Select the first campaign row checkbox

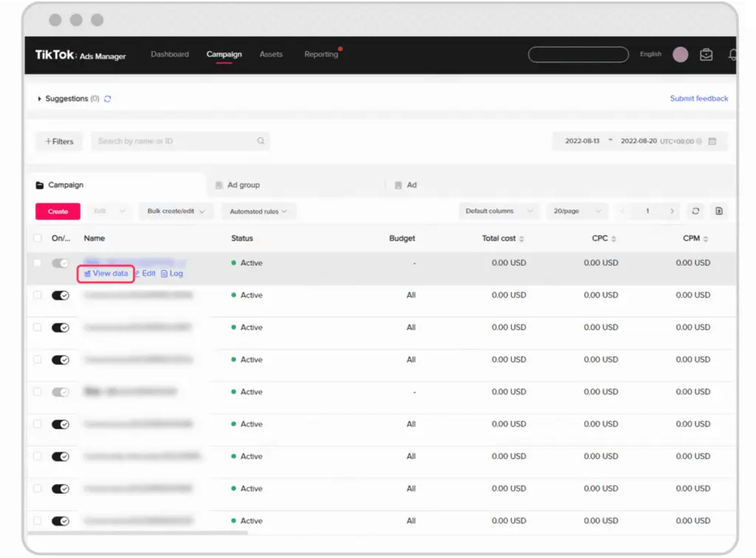coord(38,263)
